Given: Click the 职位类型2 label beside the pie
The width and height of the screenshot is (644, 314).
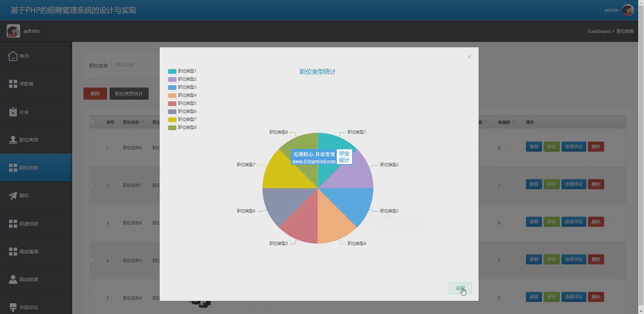Looking at the screenshot, I should click(x=389, y=165).
